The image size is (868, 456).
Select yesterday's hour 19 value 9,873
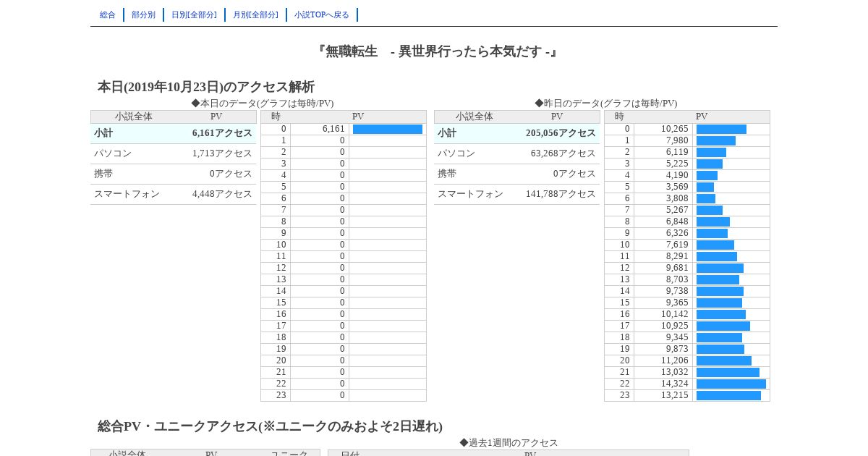[677, 349]
